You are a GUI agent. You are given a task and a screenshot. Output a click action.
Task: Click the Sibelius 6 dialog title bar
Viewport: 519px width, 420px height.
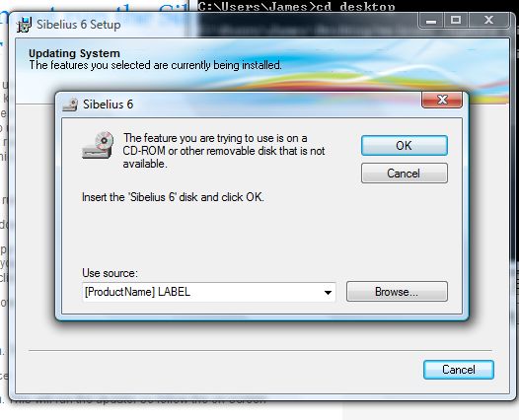tap(242, 105)
